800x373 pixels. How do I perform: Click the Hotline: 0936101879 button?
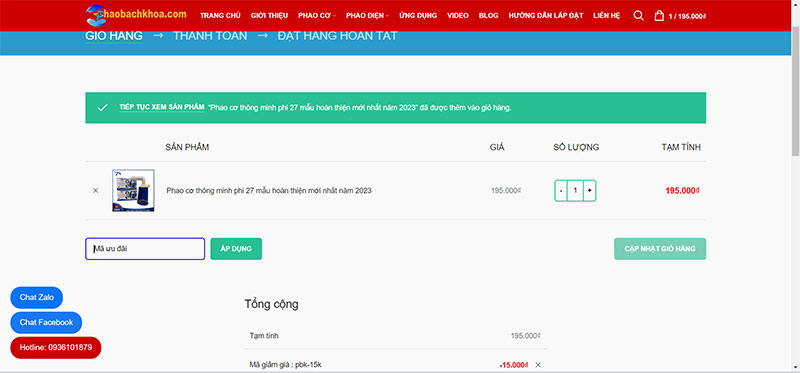pos(56,347)
